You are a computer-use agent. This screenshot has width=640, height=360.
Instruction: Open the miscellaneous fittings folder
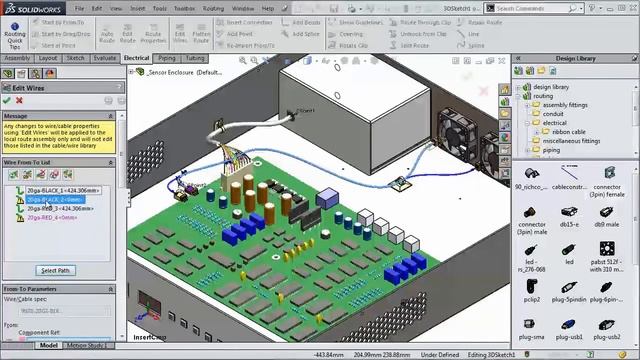pyautogui.click(x=571, y=141)
